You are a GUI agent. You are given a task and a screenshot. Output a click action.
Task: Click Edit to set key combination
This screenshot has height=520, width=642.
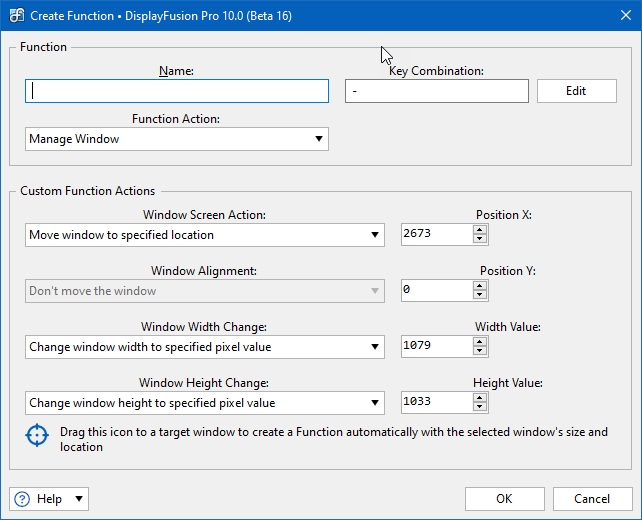[576, 91]
